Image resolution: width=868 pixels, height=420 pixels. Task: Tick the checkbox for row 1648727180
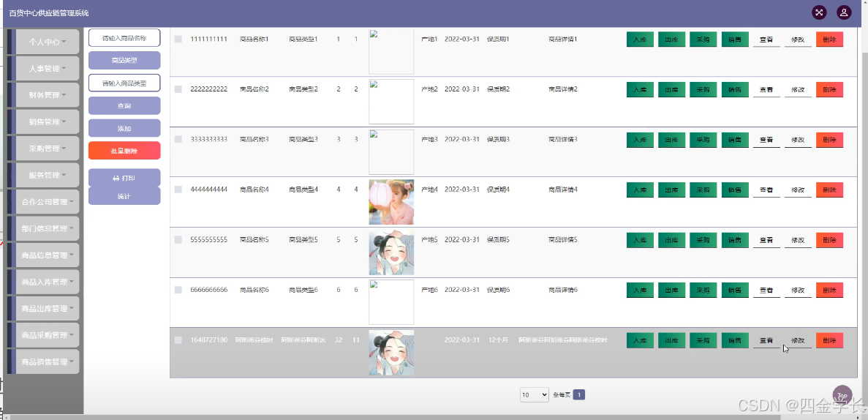(178, 340)
